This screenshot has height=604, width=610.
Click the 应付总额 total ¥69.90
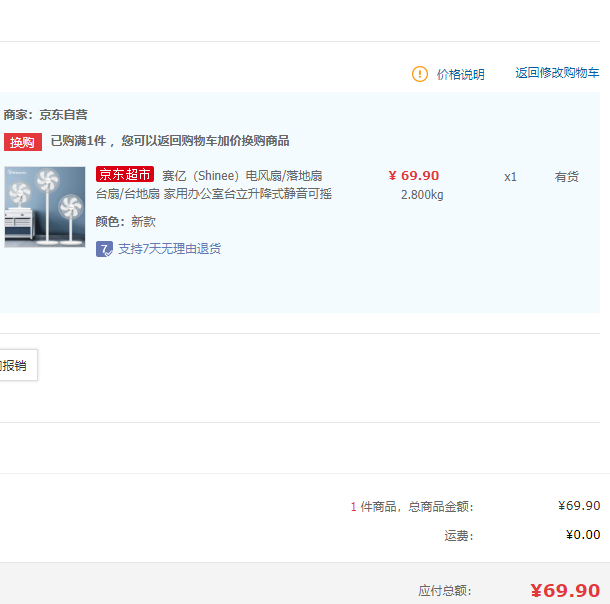tap(565, 591)
